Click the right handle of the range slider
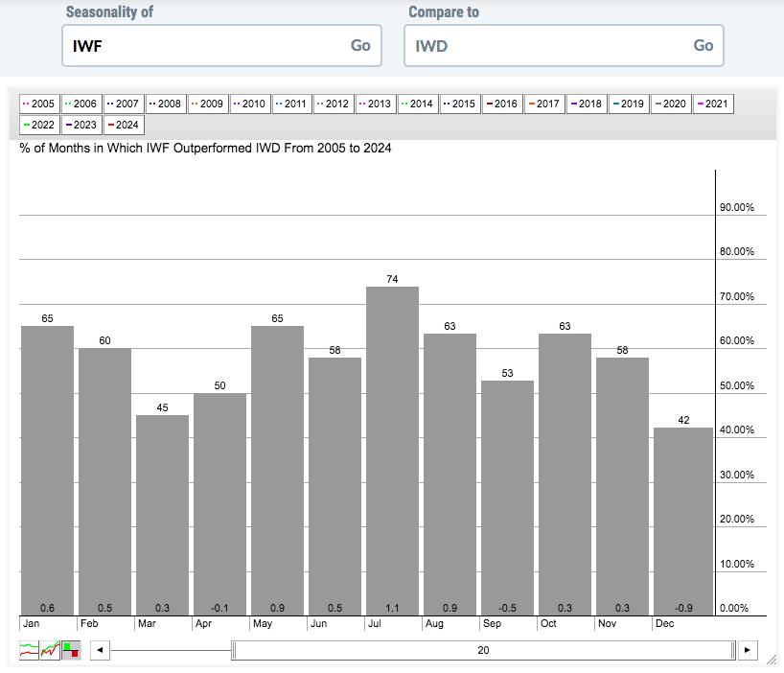Image resolution: width=784 pixels, height=673 pixels. point(734,651)
